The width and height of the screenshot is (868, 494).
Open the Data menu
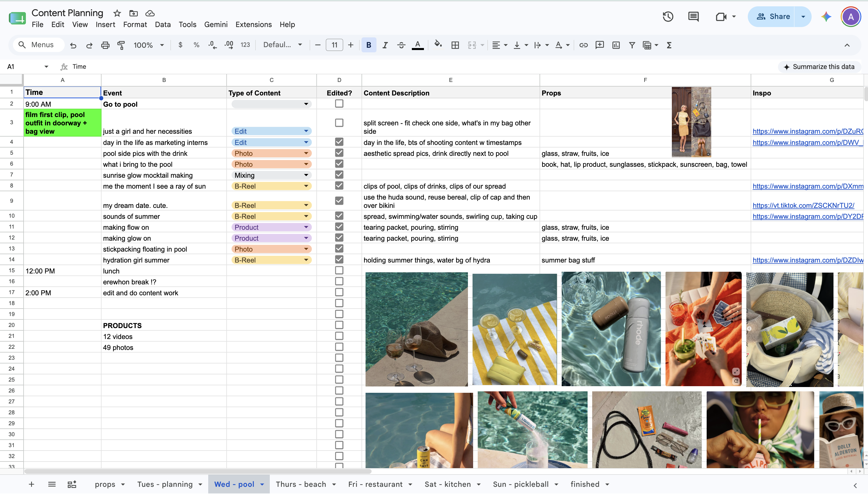162,24
